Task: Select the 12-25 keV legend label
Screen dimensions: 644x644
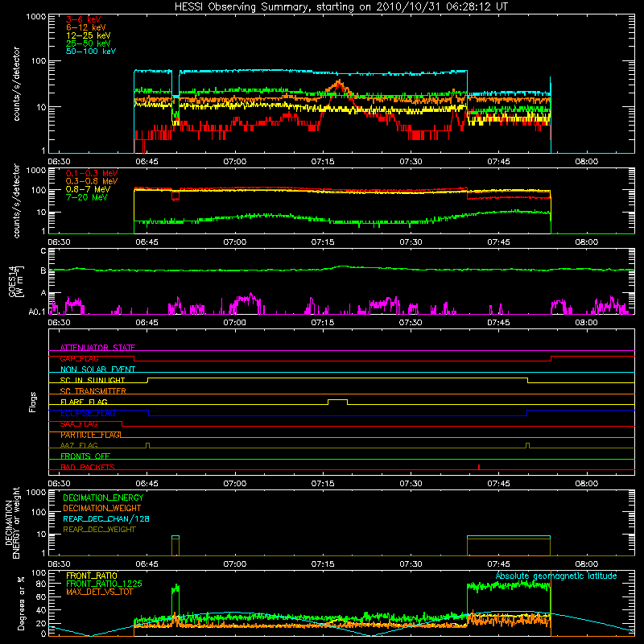Action: pyautogui.click(x=88, y=35)
